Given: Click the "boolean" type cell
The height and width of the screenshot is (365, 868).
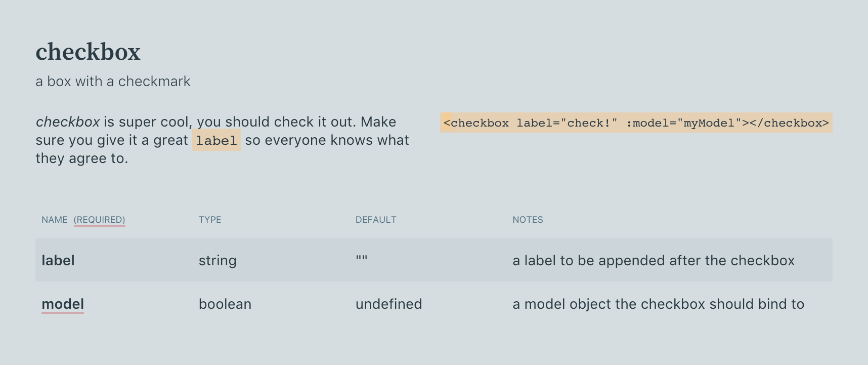Looking at the screenshot, I should coord(225,304).
